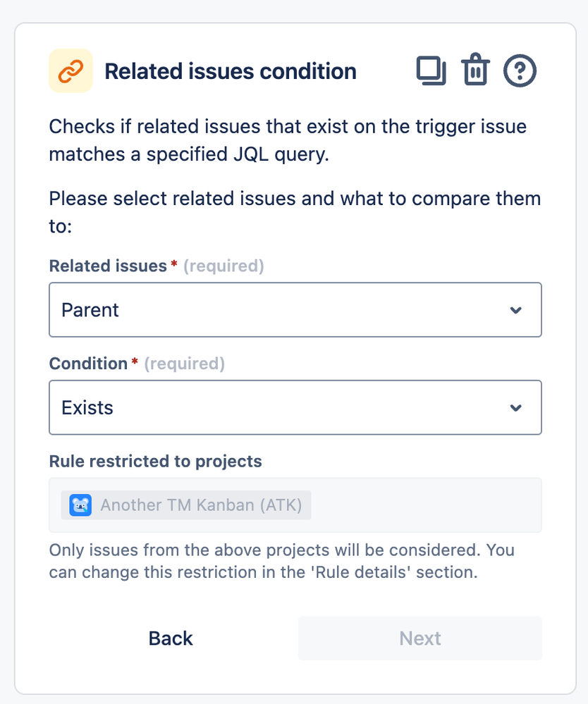Click the 'Rule details' helper text
Viewport: 588px width, 704px height.
[x=281, y=561]
